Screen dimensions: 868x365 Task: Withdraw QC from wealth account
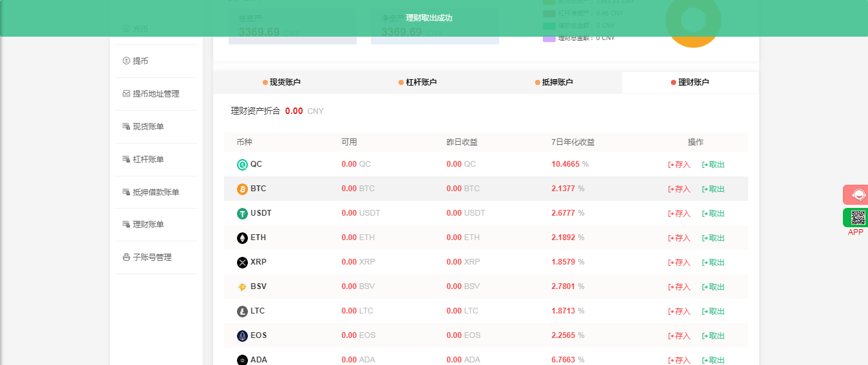coord(713,165)
